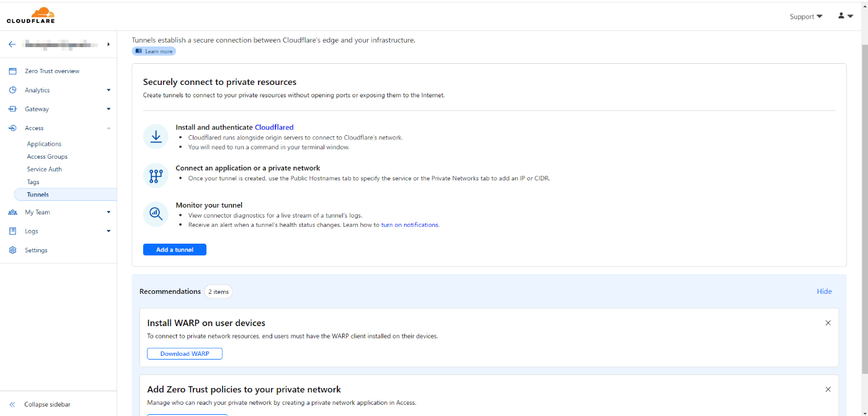868x416 pixels.
Task: Open Settings in the sidebar
Action: point(36,250)
